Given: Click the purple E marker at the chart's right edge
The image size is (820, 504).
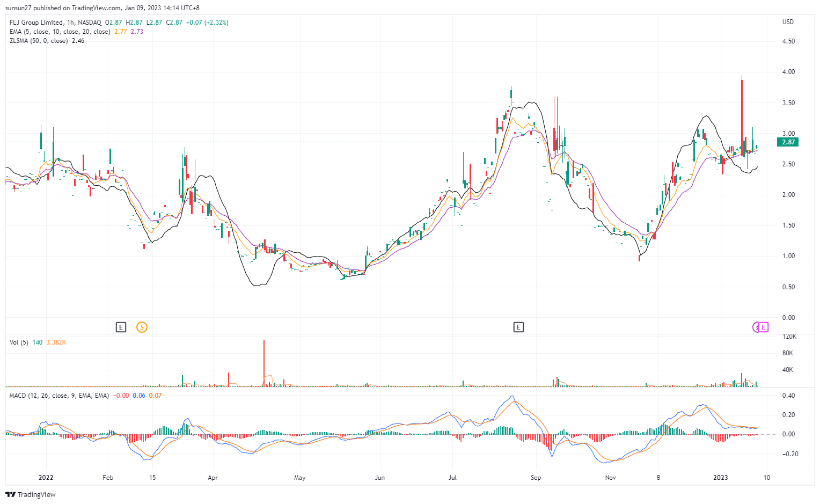Looking at the screenshot, I should [x=764, y=327].
